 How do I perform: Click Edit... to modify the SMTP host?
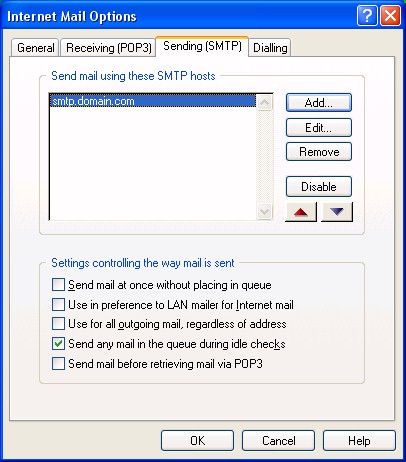[x=319, y=128]
